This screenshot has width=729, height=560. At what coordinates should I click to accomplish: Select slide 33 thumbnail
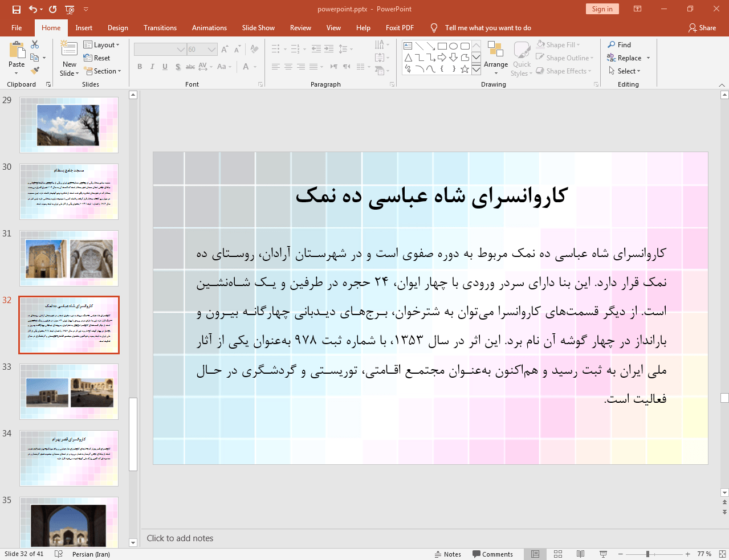pos(69,392)
